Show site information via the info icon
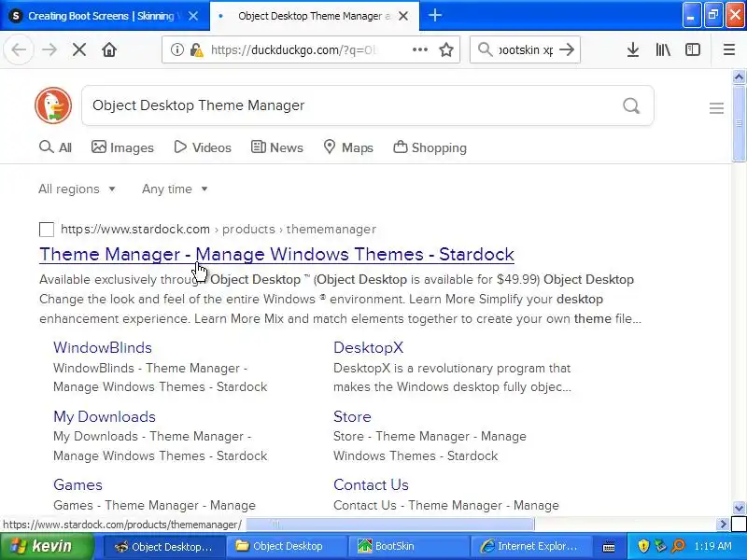747x560 pixels. click(177, 49)
